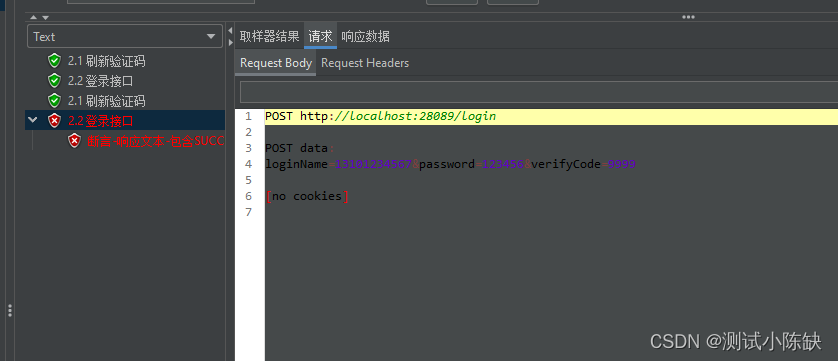Click the up-arrow split pane collapse triangle

pos(34,17)
